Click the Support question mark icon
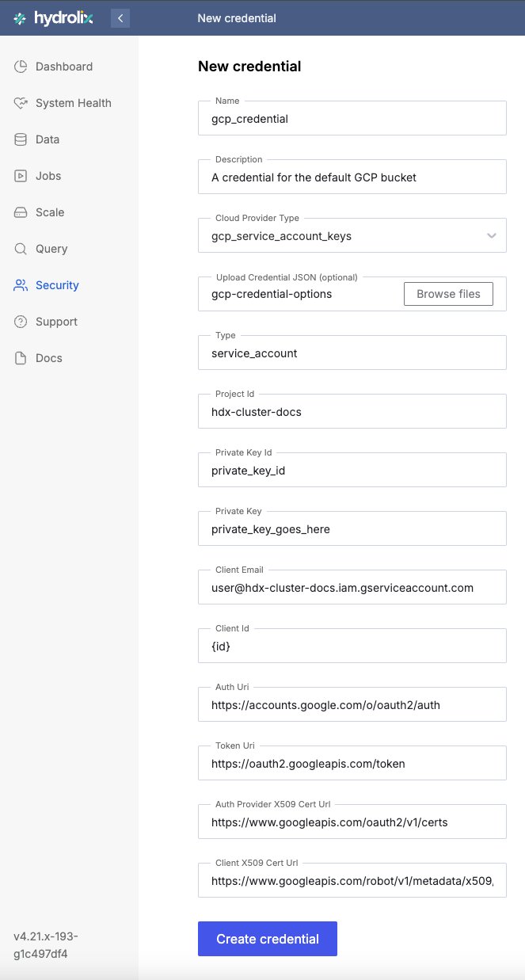This screenshot has height=980, width=525. tap(23, 322)
